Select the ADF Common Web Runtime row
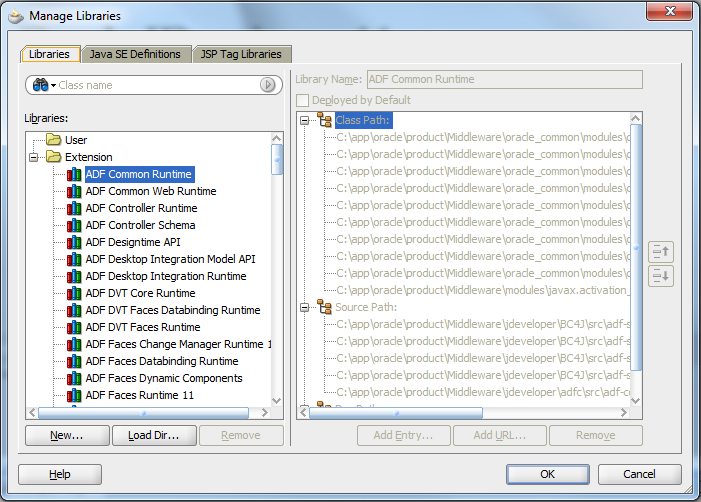 pos(151,191)
